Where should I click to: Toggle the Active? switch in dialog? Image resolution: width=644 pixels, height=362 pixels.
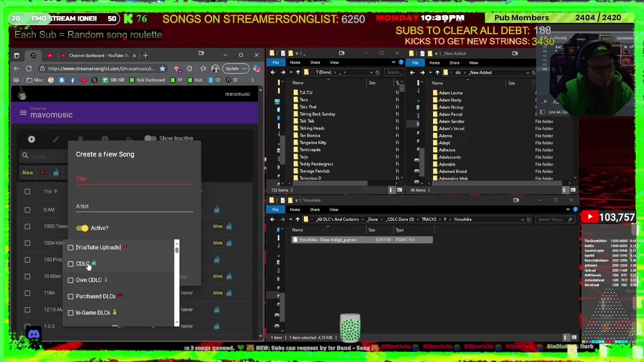tap(82, 228)
